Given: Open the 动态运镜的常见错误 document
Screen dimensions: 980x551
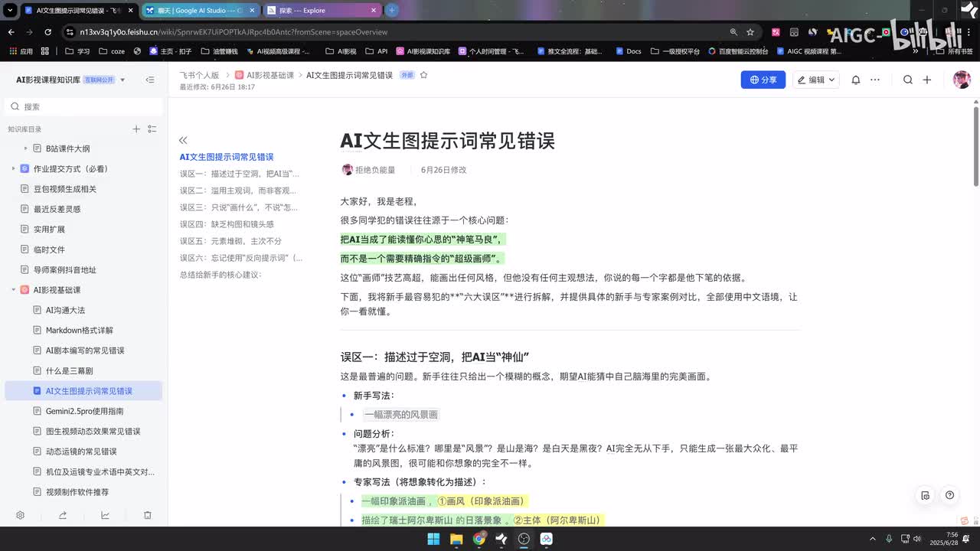Looking at the screenshot, I should pyautogui.click(x=81, y=452).
